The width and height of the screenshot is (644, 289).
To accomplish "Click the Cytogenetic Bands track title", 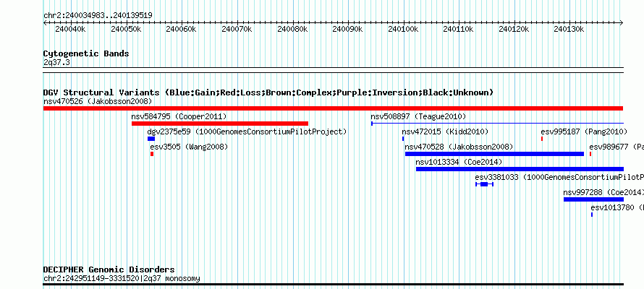I will click(x=86, y=53).
